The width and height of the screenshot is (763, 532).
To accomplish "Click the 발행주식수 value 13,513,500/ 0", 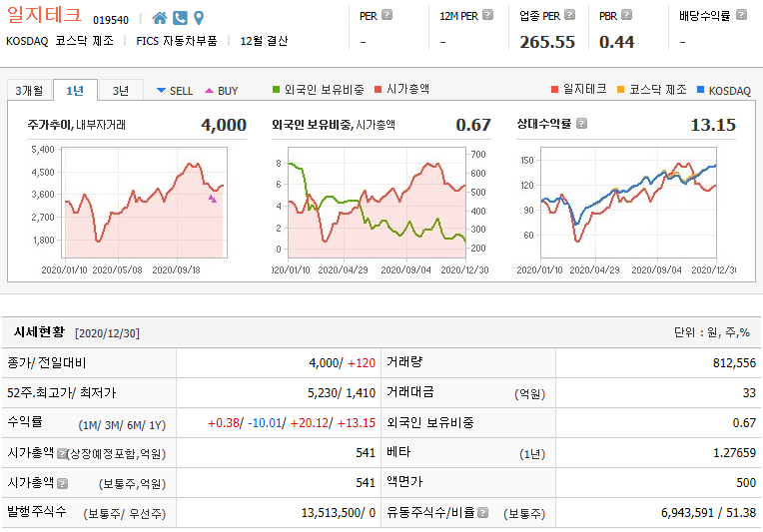I will click(339, 513).
